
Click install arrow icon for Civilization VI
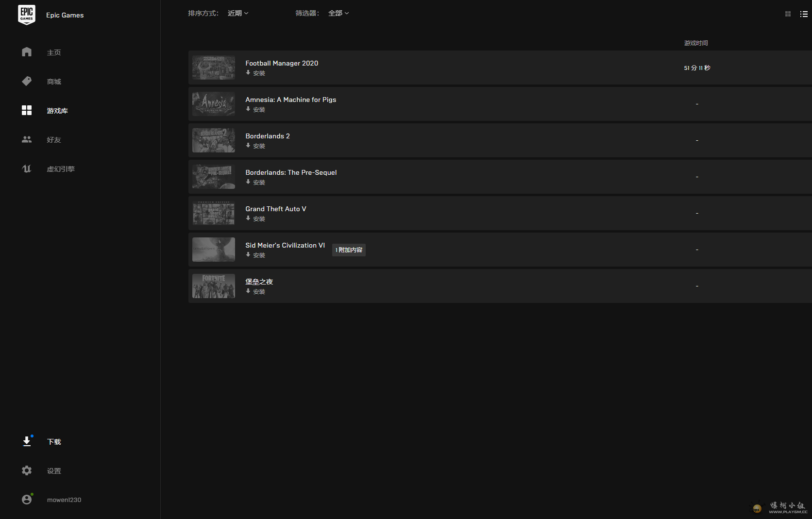point(248,255)
